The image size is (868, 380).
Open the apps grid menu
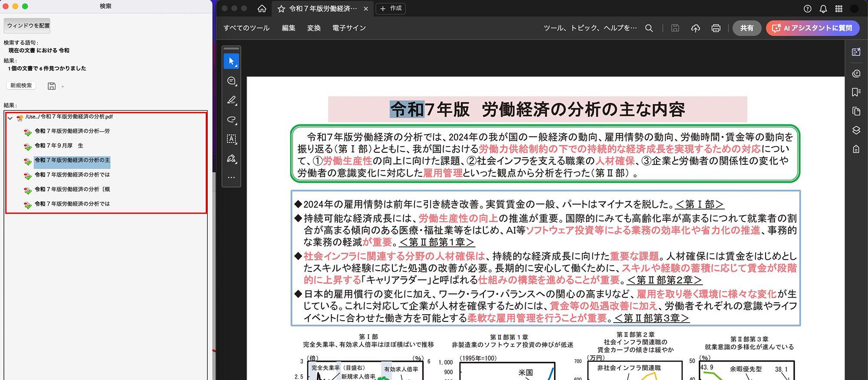(x=839, y=9)
